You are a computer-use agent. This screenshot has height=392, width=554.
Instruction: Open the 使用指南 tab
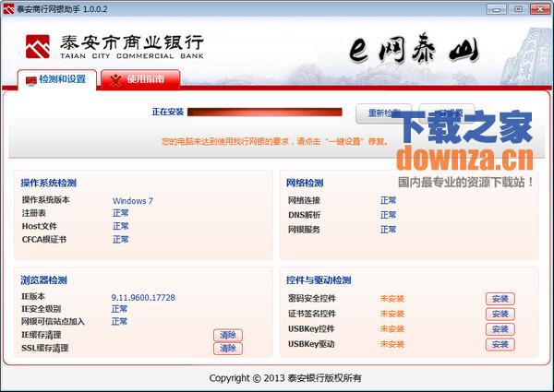(140, 79)
